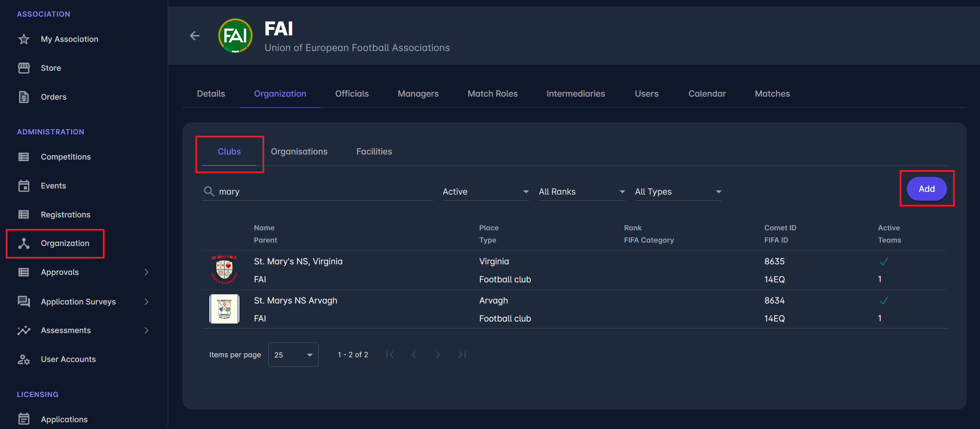Click the My Association star icon
The height and width of the screenshot is (429, 980).
(23, 39)
